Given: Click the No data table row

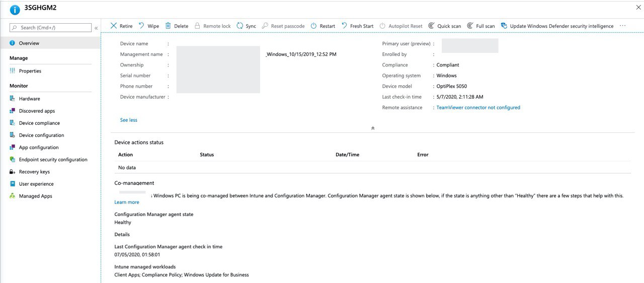Looking at the screenshot, I should 372,168.
